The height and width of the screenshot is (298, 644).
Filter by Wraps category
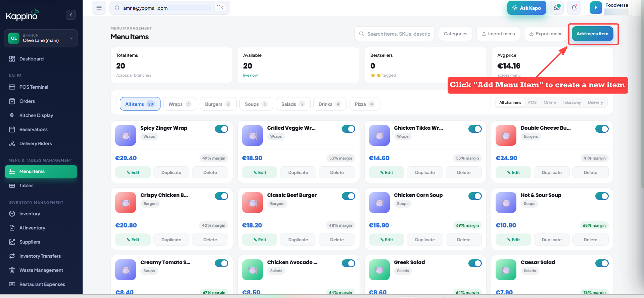click(x=180, y=104)
